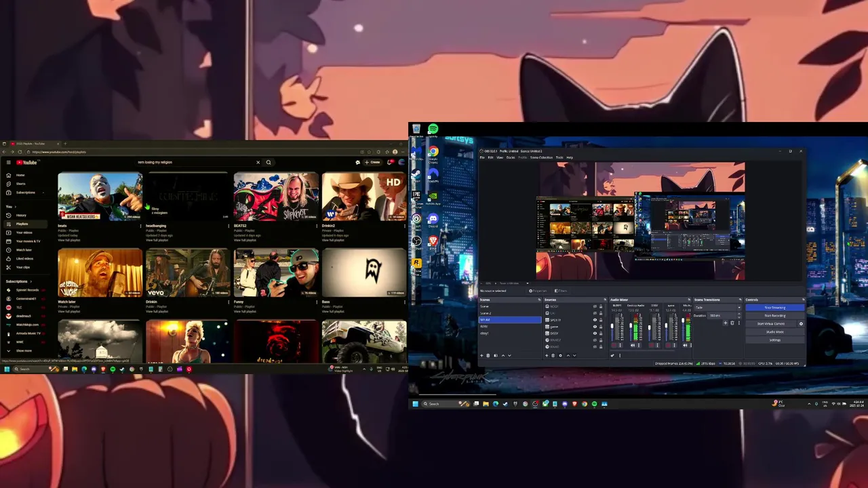Click Stop Streaming in OBS Controls
Image resolution: width=868 pixels, height=488 pixels.
(x=775, y=308)
